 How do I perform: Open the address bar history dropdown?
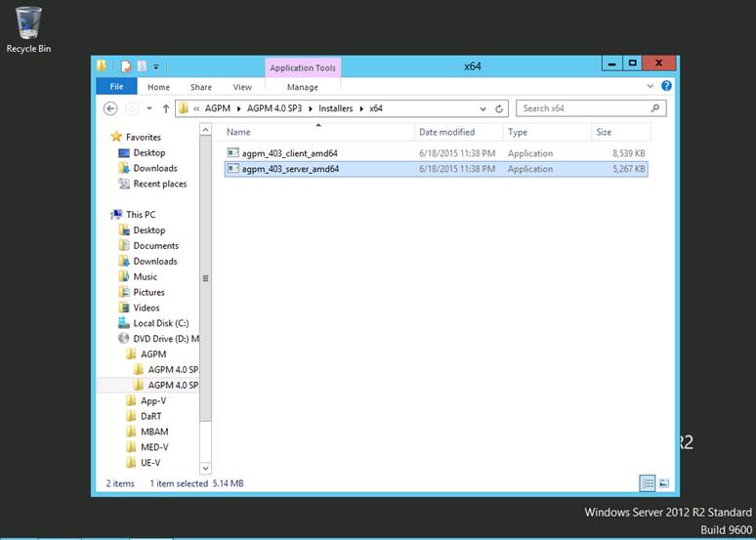point(483,108)
